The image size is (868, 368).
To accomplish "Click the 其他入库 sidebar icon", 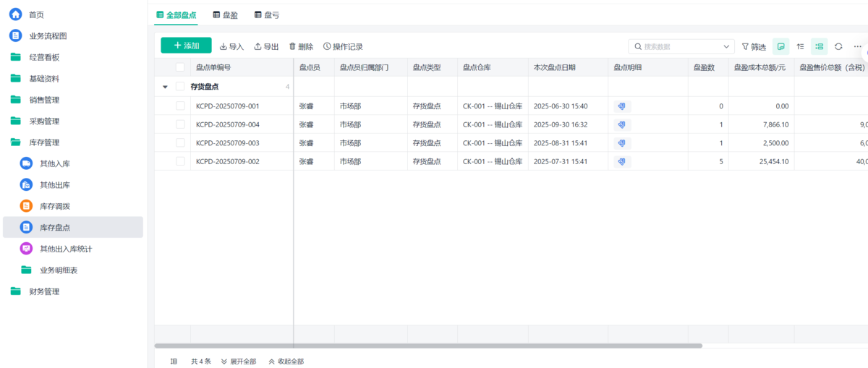I will (26, 163).
